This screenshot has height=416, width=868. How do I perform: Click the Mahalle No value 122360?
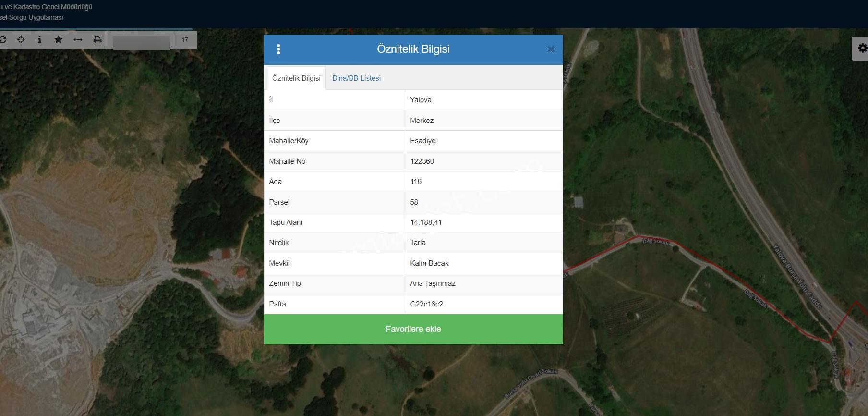422,161
